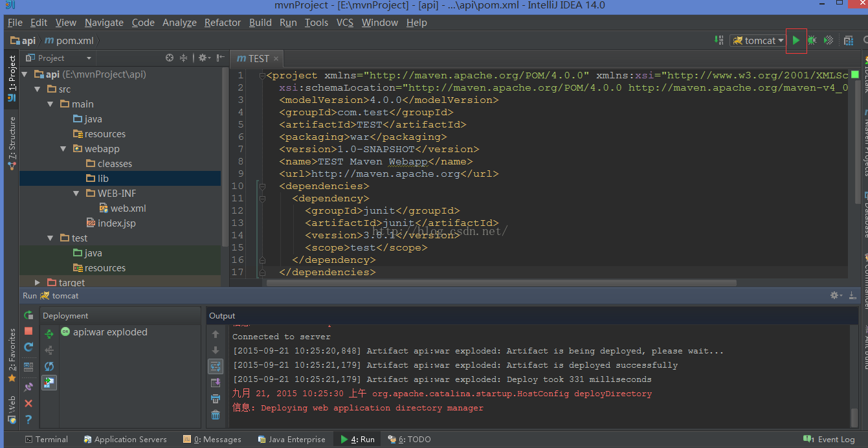Click the pom.xml breadcrumb

[x=69, y=40]
